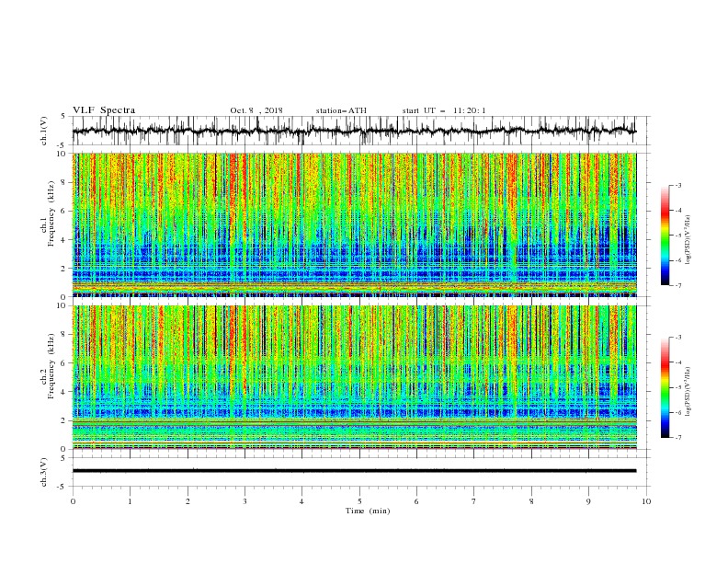Click the ch.1 spectrogram color bar
The height and width of the screenshot is (563, 728).
665,235
